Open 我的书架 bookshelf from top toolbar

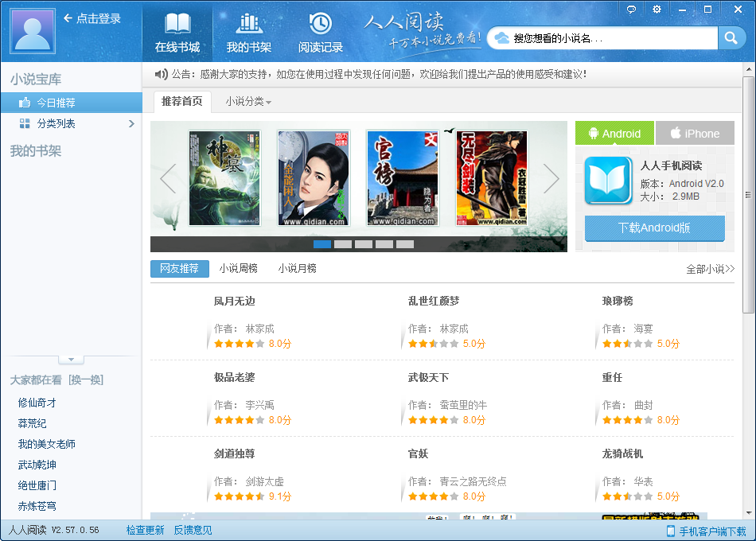pos(249,33)
